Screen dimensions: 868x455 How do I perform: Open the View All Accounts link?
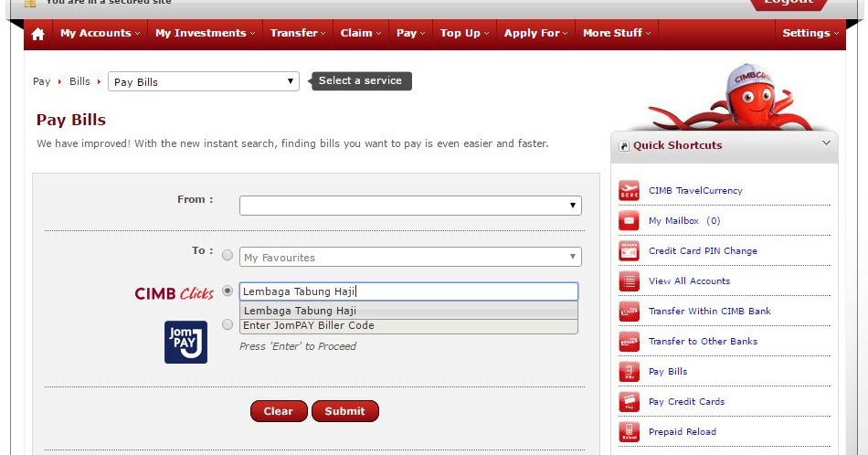point(689,281)
